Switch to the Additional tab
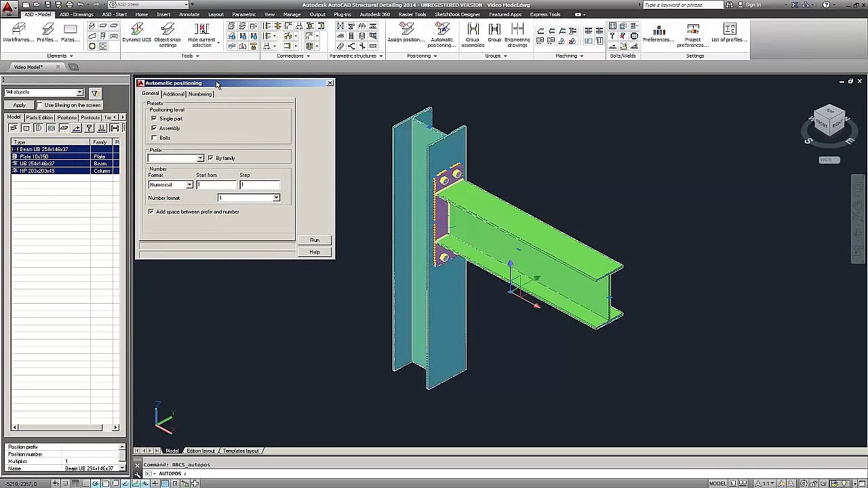 pyautogui.click(x=173, y=94)
